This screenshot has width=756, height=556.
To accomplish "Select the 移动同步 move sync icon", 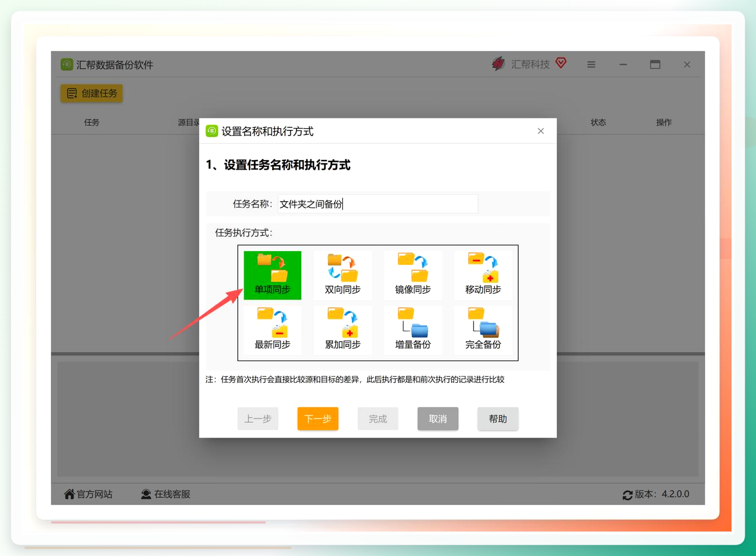I will (x=483, y=275).
